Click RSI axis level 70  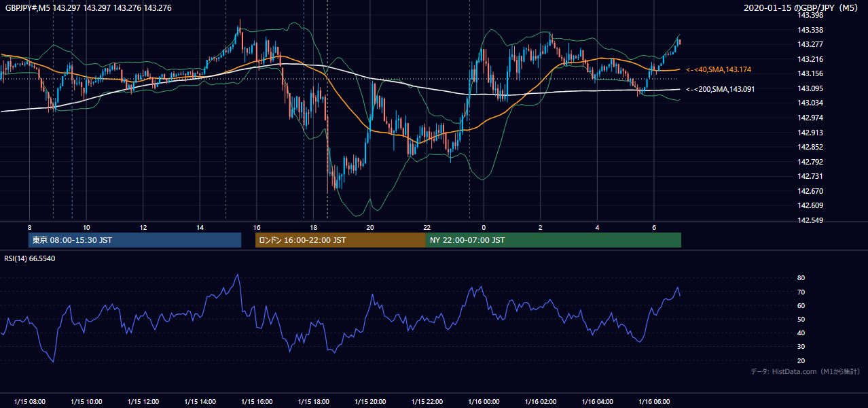[x=801, y=292]
